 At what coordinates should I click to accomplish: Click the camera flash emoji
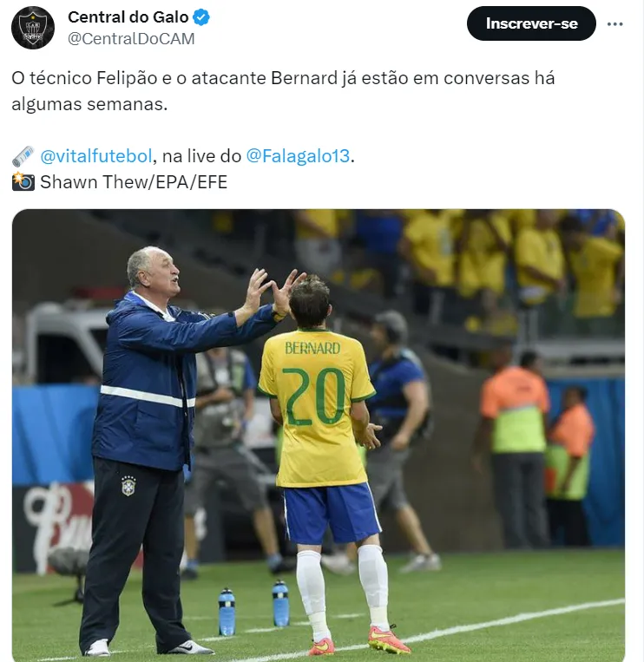pos(23,182)
